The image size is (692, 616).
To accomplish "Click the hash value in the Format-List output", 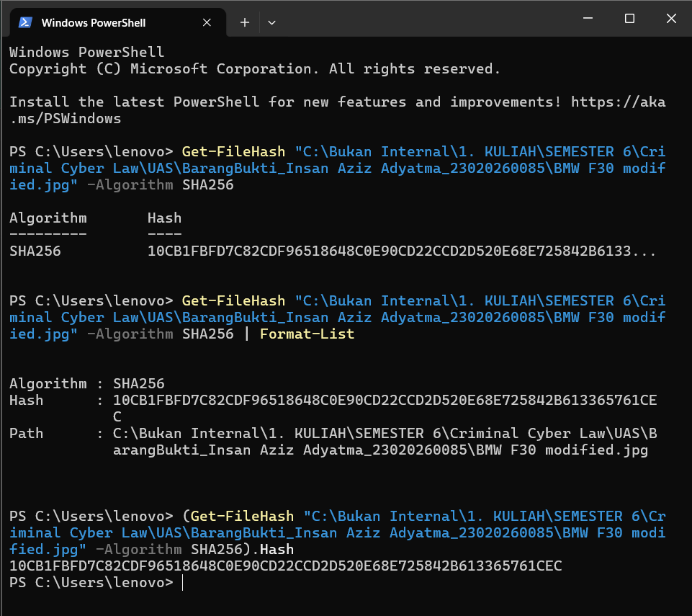I will pyautogui.click(x=385, y=408).
